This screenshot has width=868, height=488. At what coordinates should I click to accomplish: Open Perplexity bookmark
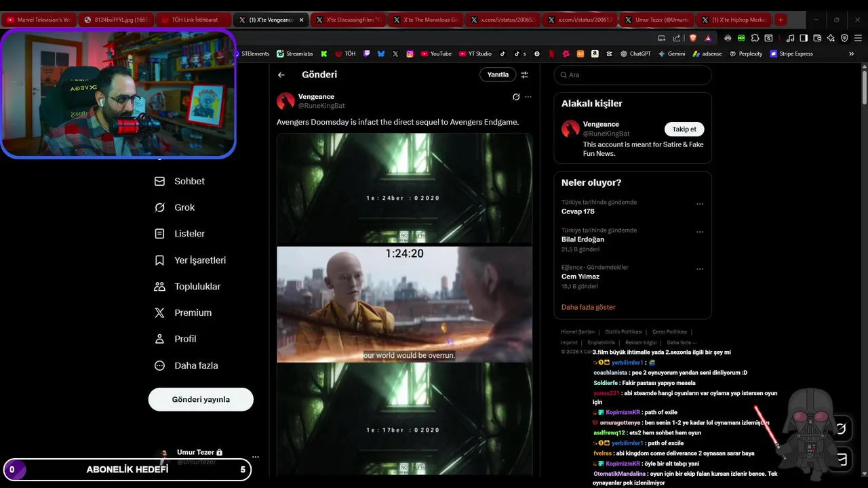[x=746, y=54]
